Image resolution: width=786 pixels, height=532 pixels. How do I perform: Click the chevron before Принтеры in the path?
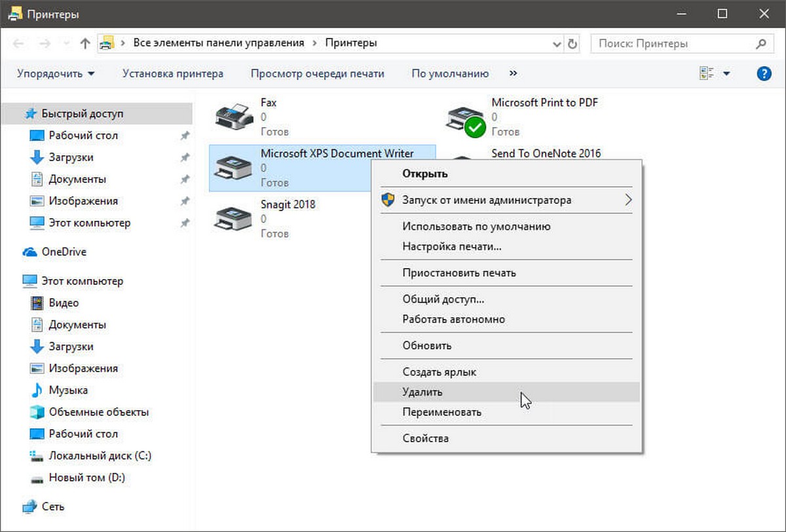314,43
